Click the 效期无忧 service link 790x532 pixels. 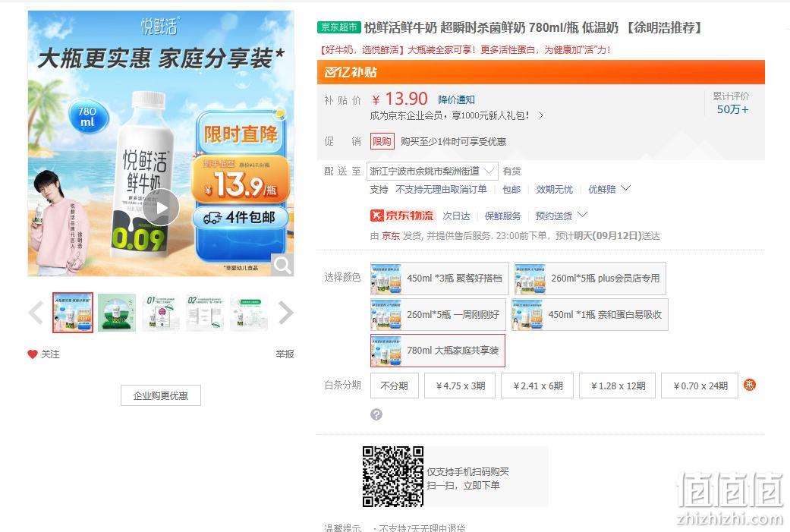coord(554,190)
